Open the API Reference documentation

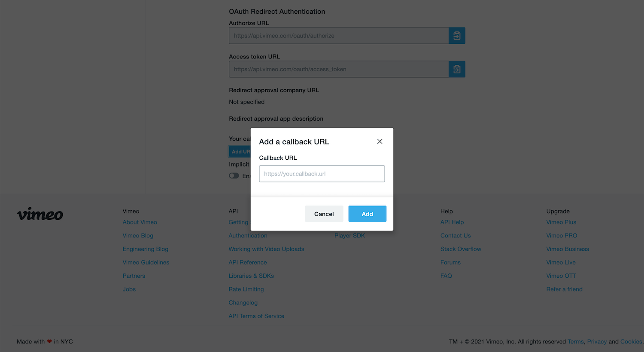click(x=248, y=262)
